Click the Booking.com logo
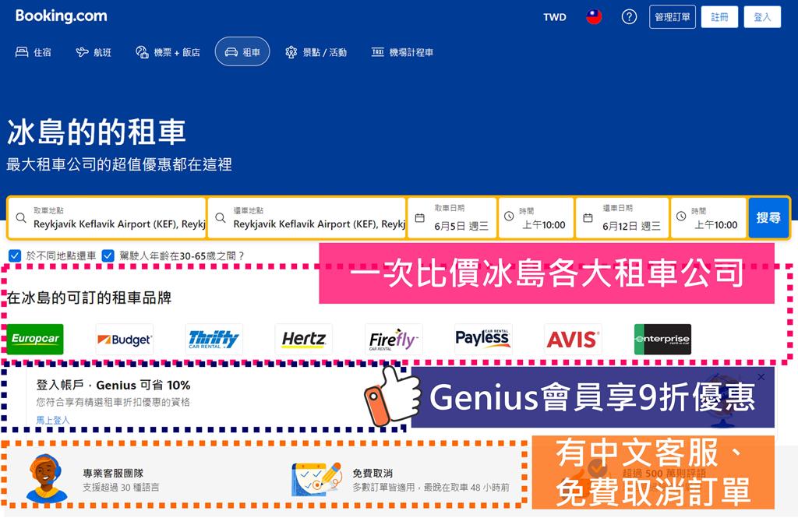 coord(61,16)
